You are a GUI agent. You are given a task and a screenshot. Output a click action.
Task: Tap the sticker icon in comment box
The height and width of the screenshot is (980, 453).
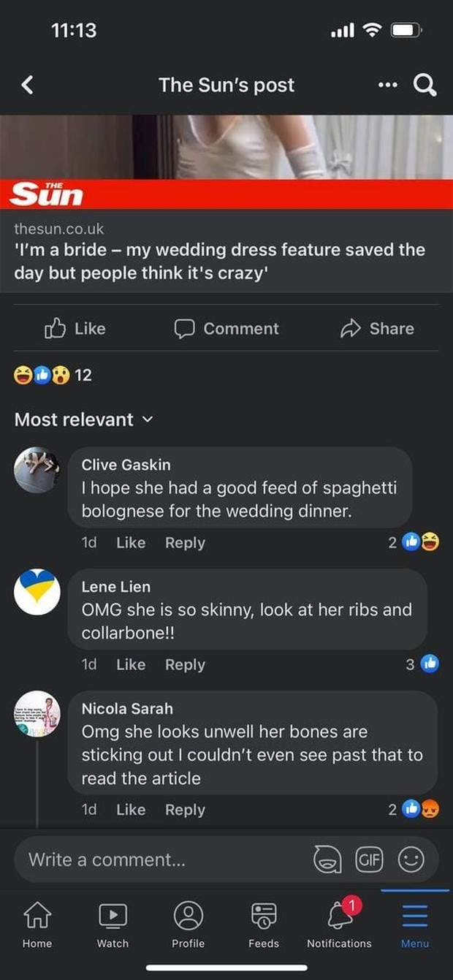click(x=327, y=859)
